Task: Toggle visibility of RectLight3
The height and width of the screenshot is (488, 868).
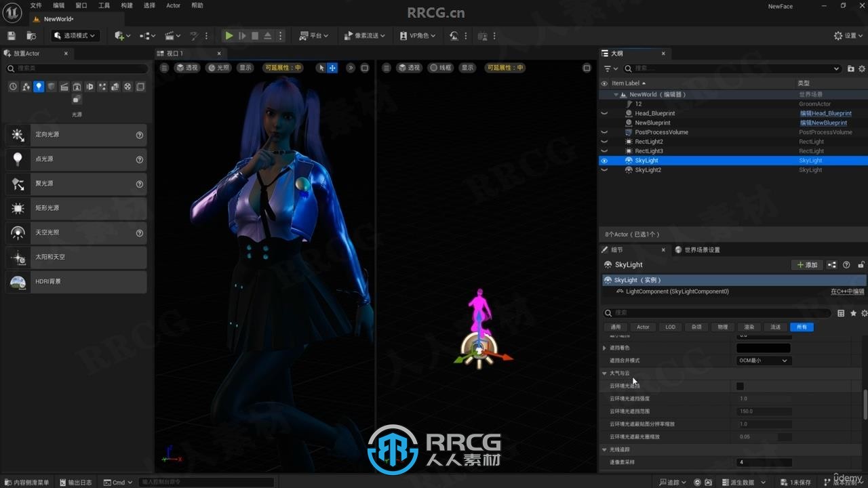Action: pos(604,151)
